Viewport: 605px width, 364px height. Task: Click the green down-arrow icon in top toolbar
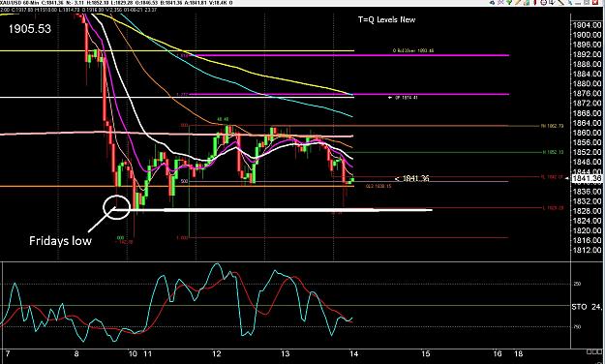coord(509,2)
